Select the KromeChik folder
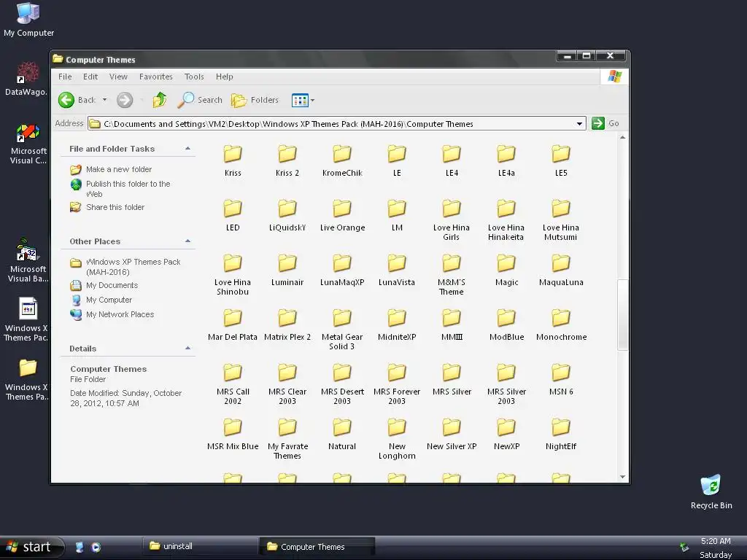This screenshot has height=560, width=747. [x=342, y=161]
